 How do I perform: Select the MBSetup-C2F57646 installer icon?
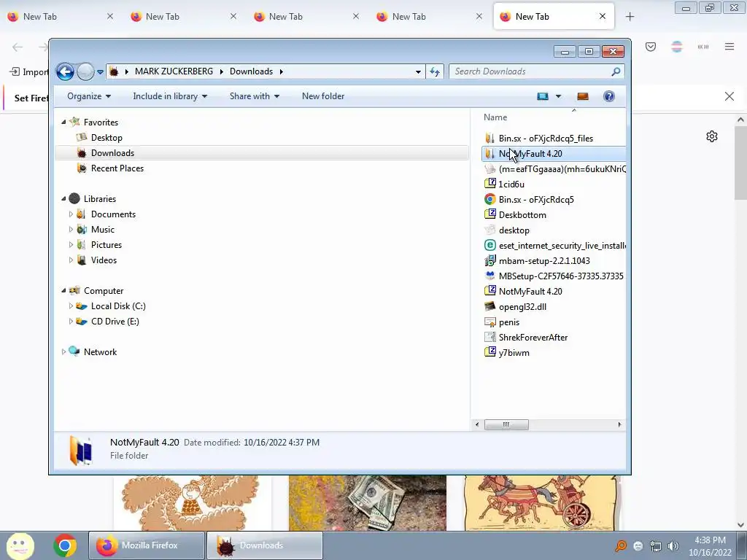[x=489, y=276]
